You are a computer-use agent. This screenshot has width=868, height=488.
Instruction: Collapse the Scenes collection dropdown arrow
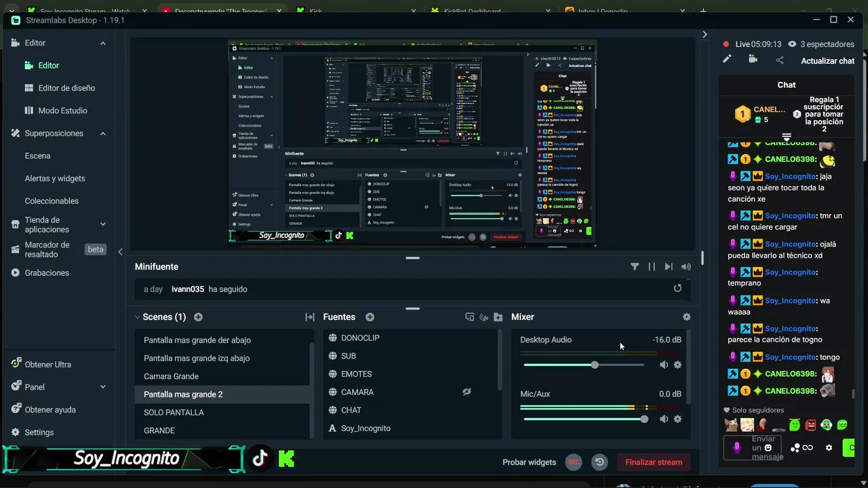[x=138, y=317]
